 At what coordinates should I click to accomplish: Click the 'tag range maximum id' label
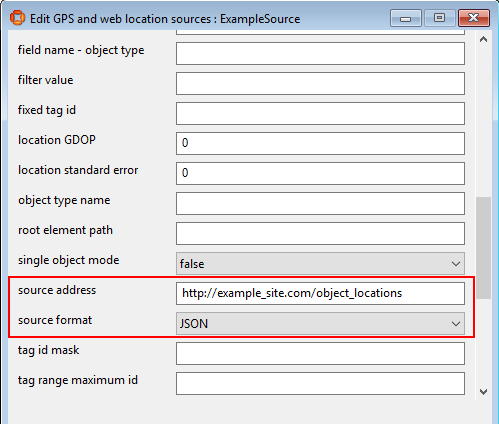(x=78, y=380)
